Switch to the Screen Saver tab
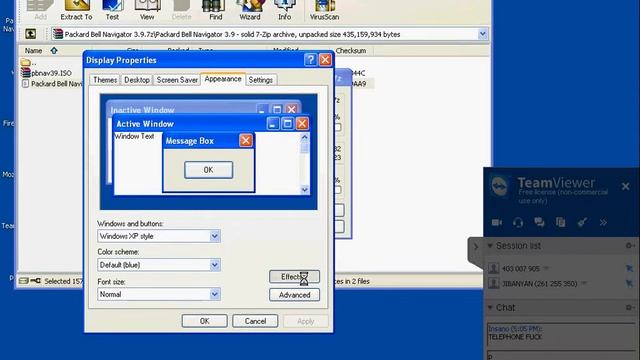The width and height of the screenshot is (640, 360). tap(177, 80)
